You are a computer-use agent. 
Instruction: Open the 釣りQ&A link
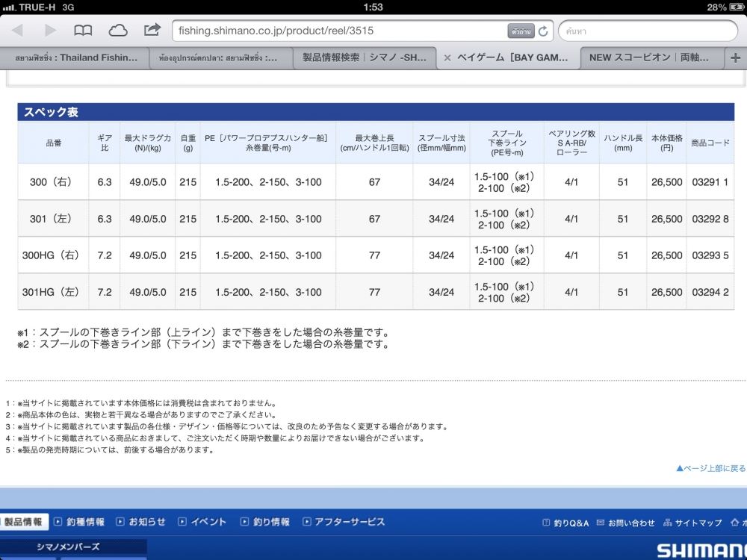coord(566,523)
